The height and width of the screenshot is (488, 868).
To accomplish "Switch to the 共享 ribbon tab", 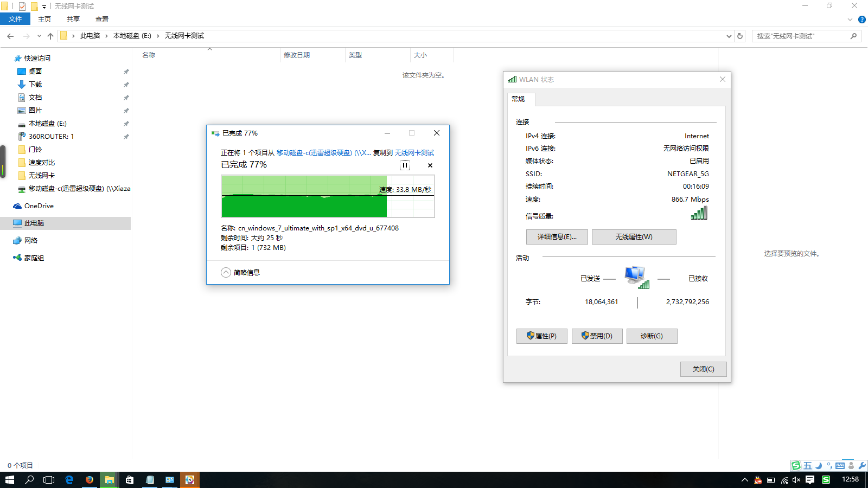I will pos(73,19).
